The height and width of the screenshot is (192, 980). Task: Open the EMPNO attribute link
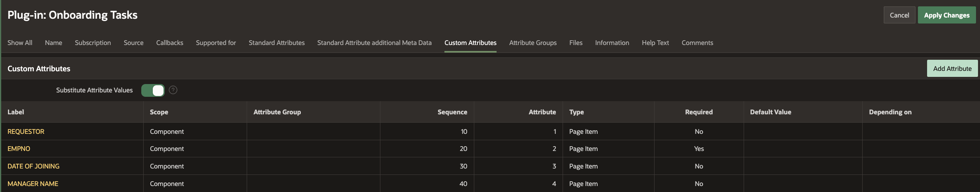19,149
